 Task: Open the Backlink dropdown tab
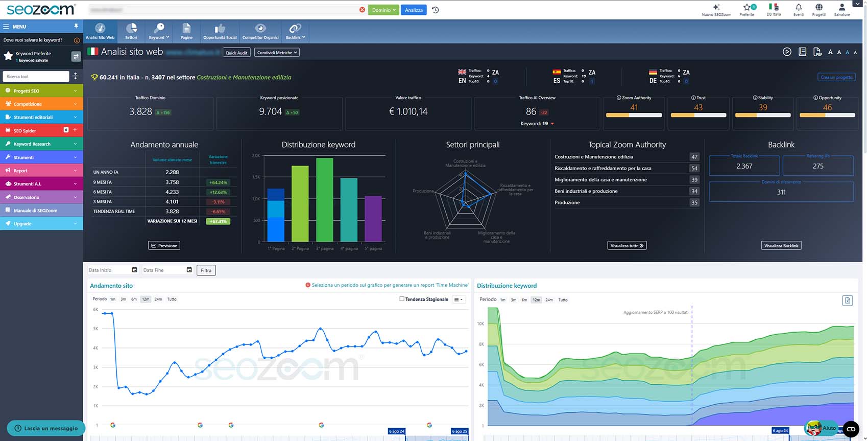coord(295,31)
